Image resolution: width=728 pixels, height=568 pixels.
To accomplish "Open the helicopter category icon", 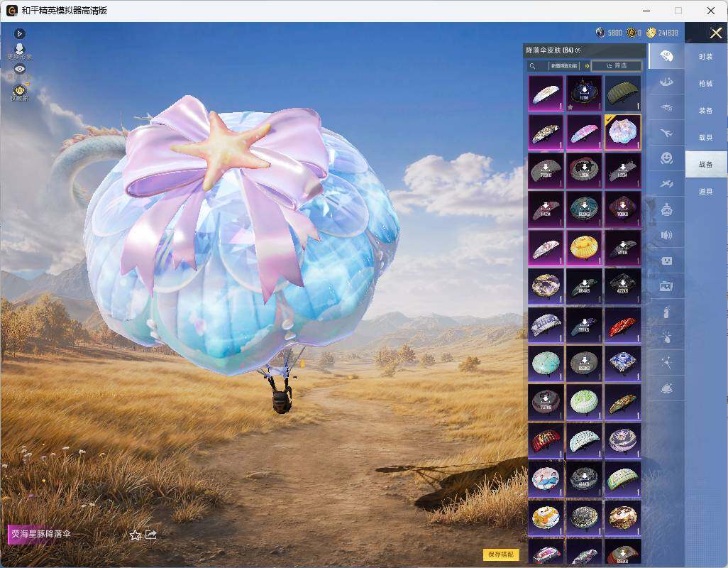I will pos(666,108).
